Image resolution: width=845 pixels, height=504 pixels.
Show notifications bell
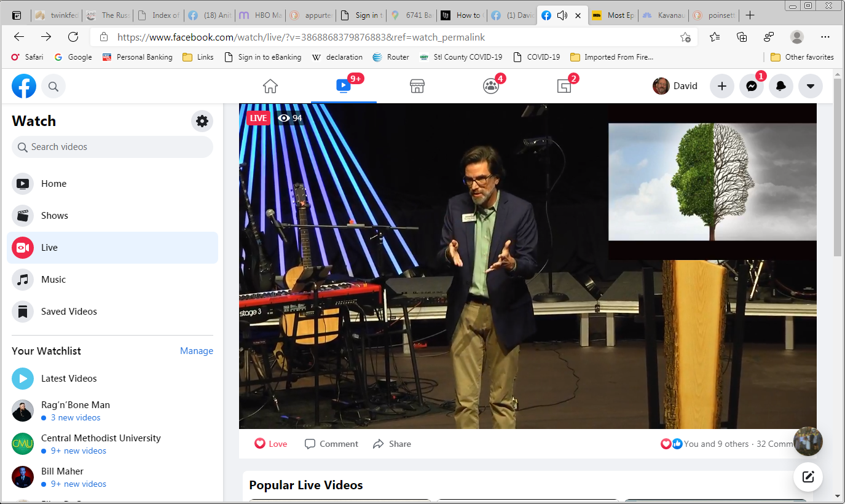click(780, 86)
